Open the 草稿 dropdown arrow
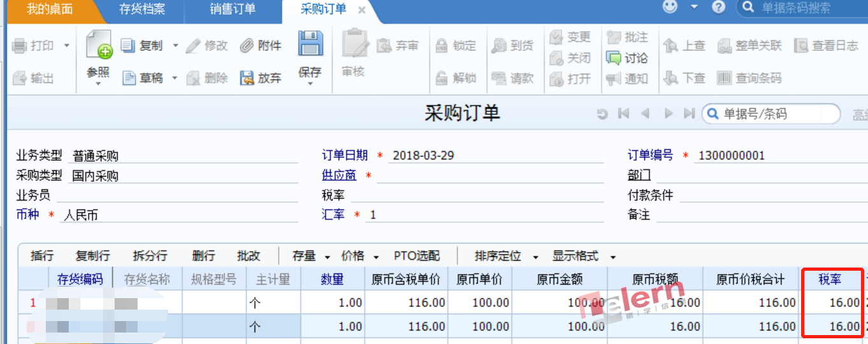868x344 pixels. 176,78
